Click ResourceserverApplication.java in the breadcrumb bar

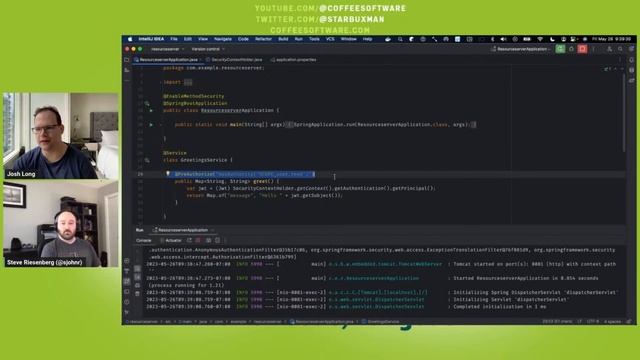click(x=322, y=322)
